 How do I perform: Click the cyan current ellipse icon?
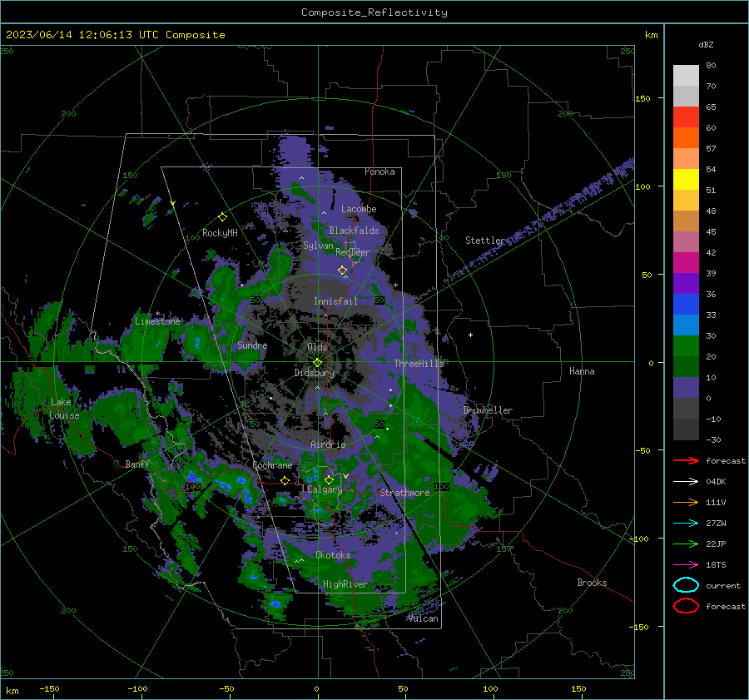pyautogui.click(x=686, y=585)
